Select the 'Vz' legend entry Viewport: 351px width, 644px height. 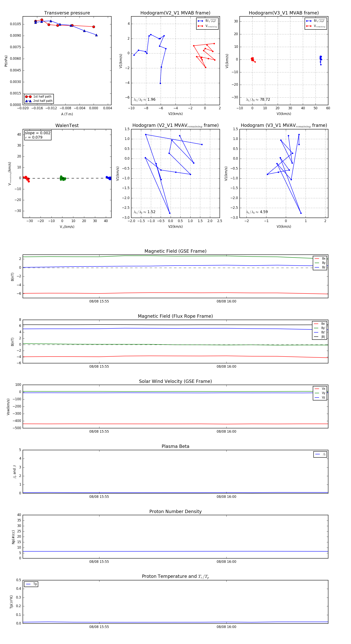click(x=320, y=398)
